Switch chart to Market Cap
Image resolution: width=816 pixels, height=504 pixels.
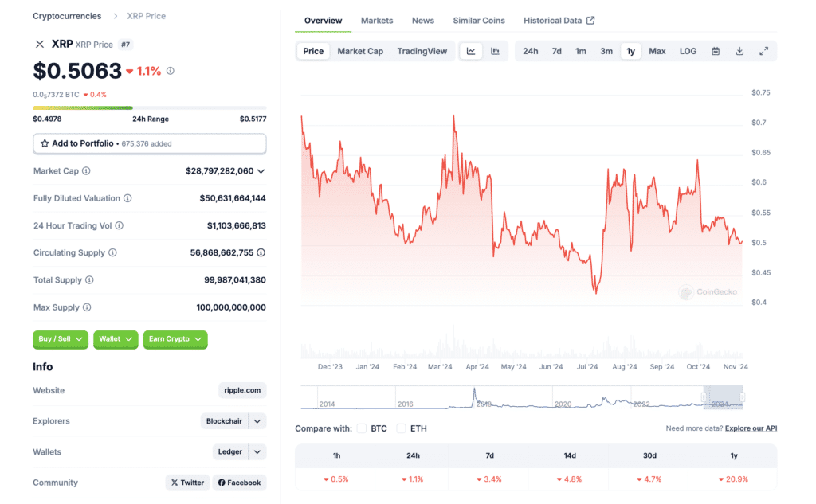(x=360, y=51)
